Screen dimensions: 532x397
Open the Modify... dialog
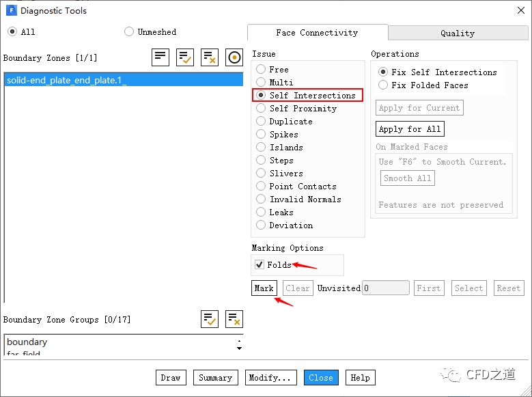[270, 378]
